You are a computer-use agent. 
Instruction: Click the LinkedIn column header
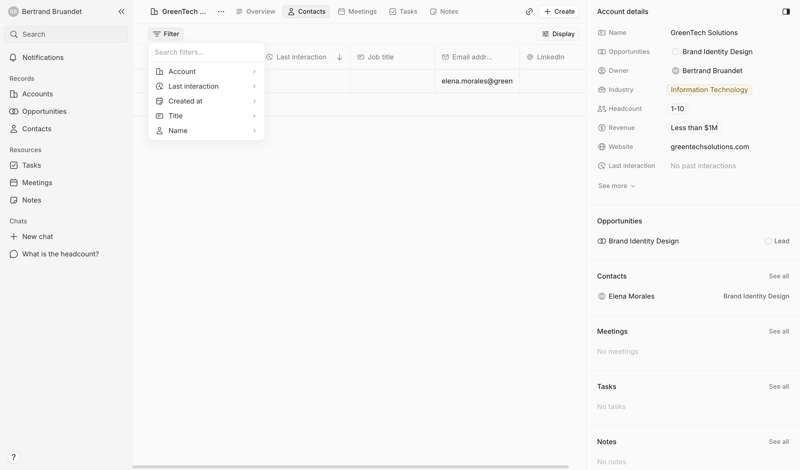point(553,57)
